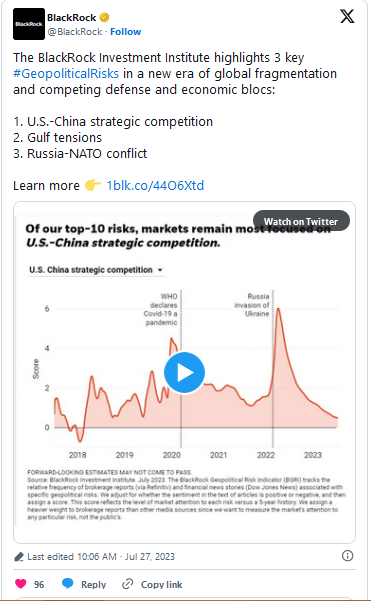
Task: Click the Copy link text
Action: (x=162, y=585)
